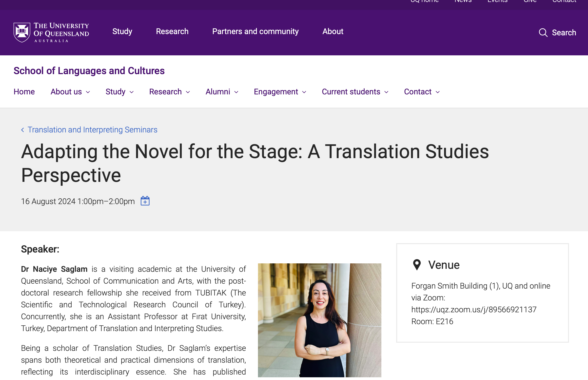Add the event using the calendar icon
588x380 pixels.
click(x=145, y=201)
